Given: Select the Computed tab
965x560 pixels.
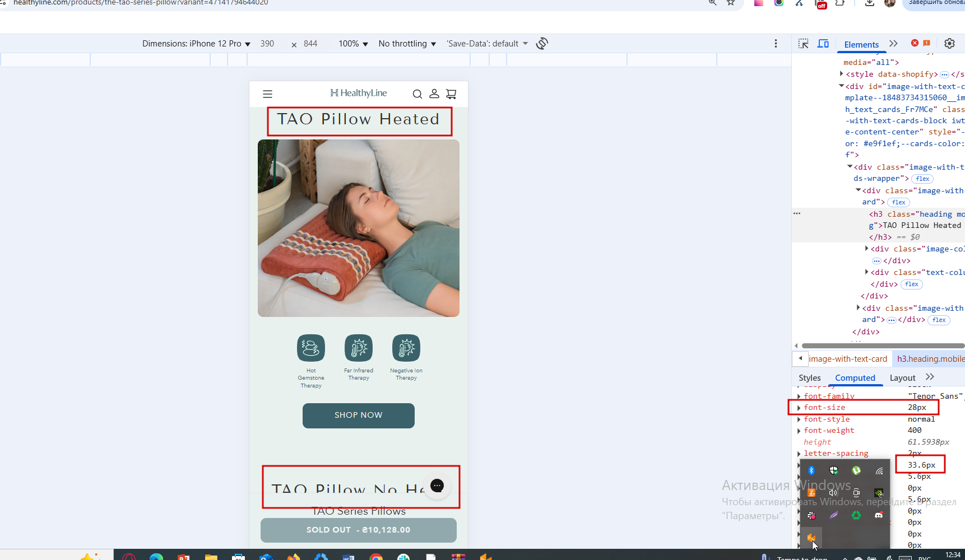Looking at the screenshot, I should [x=855, y=378].
